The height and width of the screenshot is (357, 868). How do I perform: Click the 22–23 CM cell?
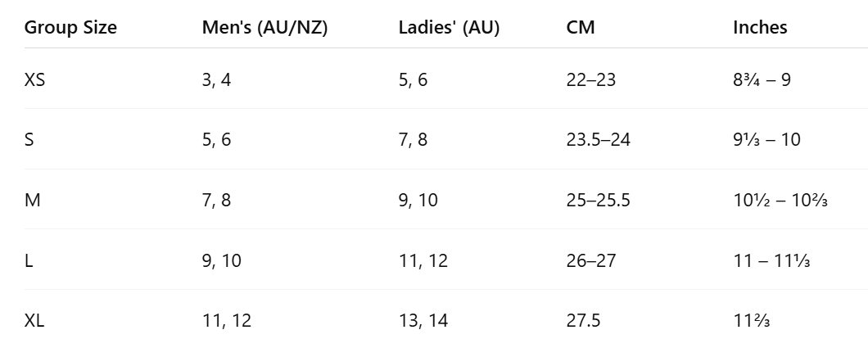(590, 79)
